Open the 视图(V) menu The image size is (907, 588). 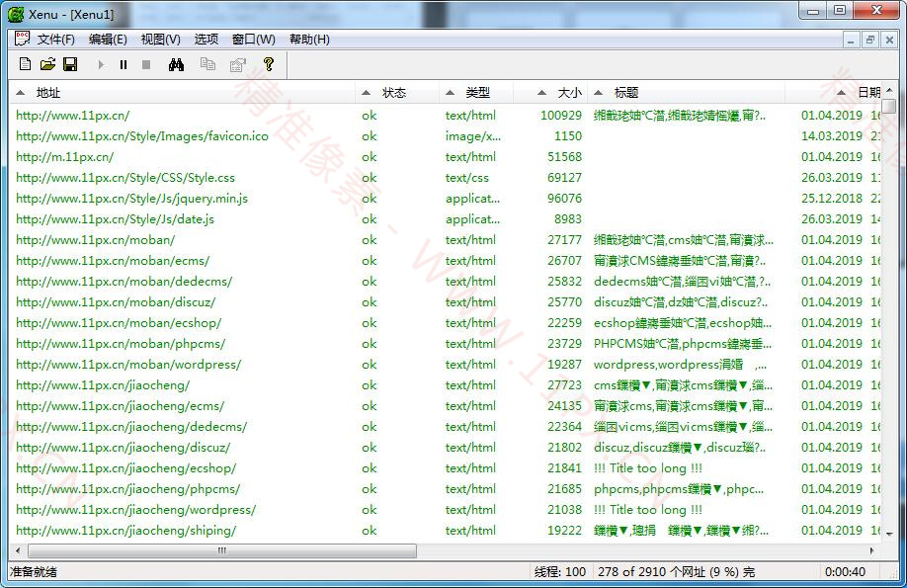coord(161,40)
